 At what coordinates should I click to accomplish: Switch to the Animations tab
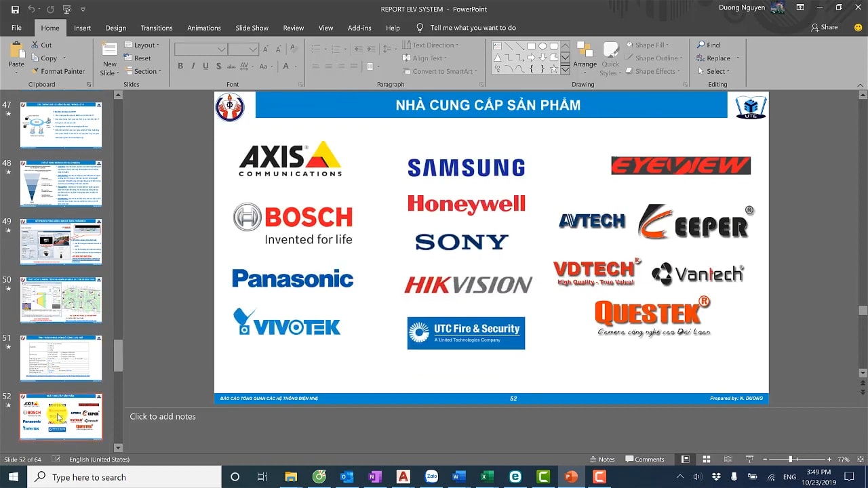(x=204, y=28)
